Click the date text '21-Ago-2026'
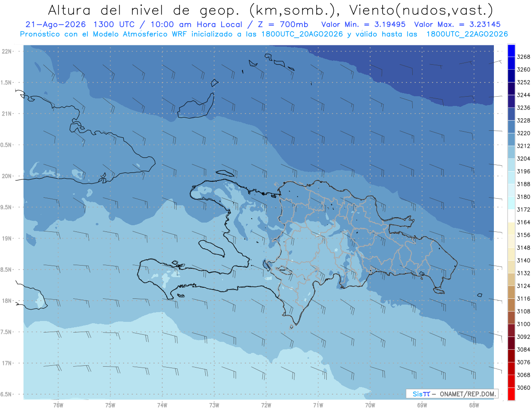 55,24
